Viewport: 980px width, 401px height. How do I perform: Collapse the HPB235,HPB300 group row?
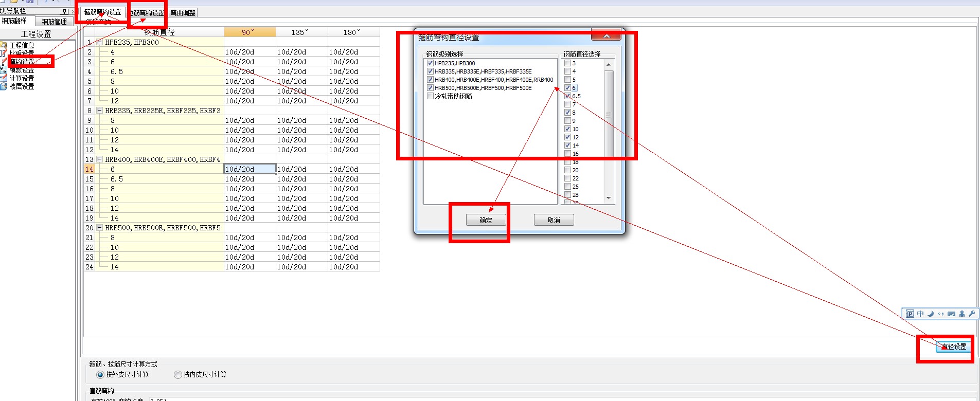coord(100,42)
